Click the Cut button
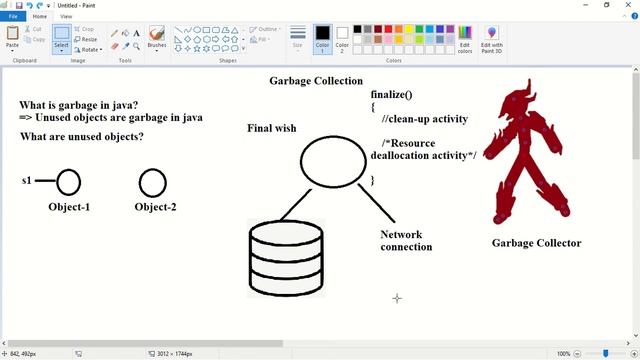This screenshot has height=360, width=640. pyautogui.click(x=33, y=29)
